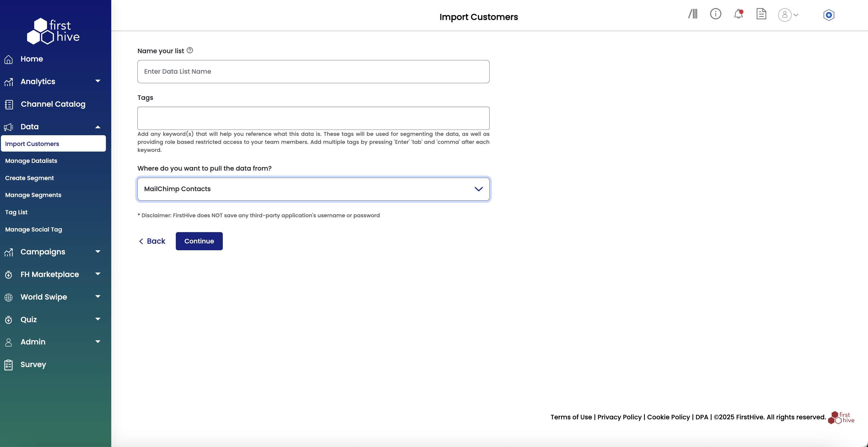Click the Survey clipboard icon
Viewport: 868px width, 447px height.
pos(9,365)
